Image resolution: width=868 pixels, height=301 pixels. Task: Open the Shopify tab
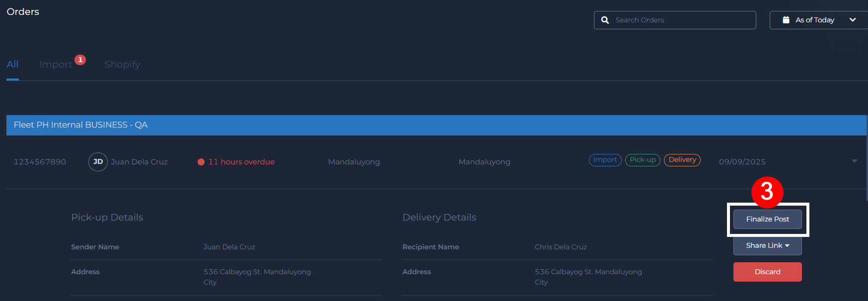click(122, 65)
